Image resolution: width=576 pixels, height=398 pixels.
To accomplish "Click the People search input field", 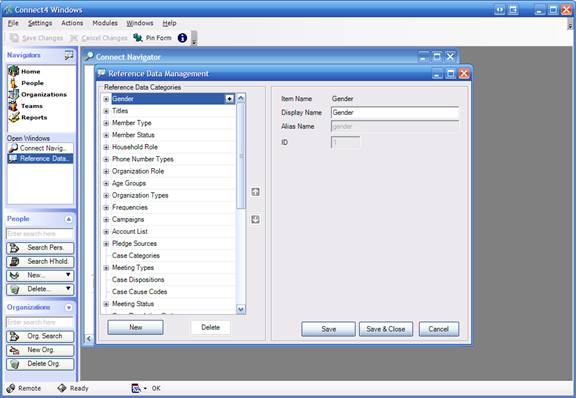I will click(40, 234).
